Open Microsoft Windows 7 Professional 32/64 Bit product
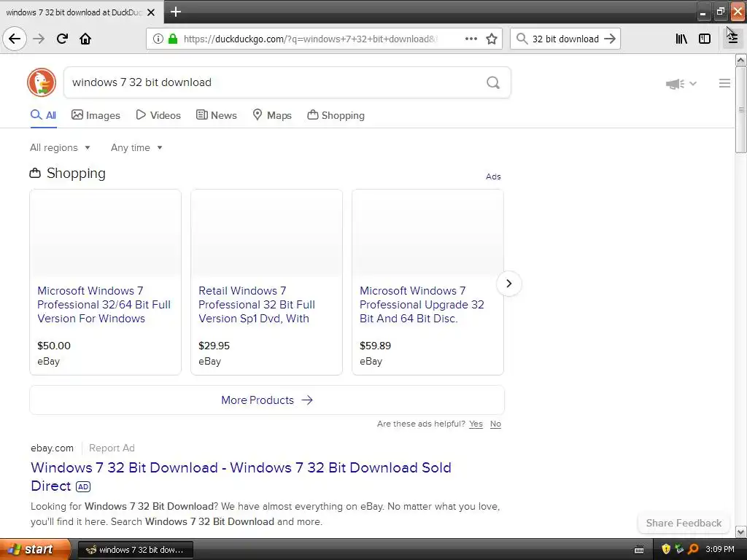 point(104,304)
